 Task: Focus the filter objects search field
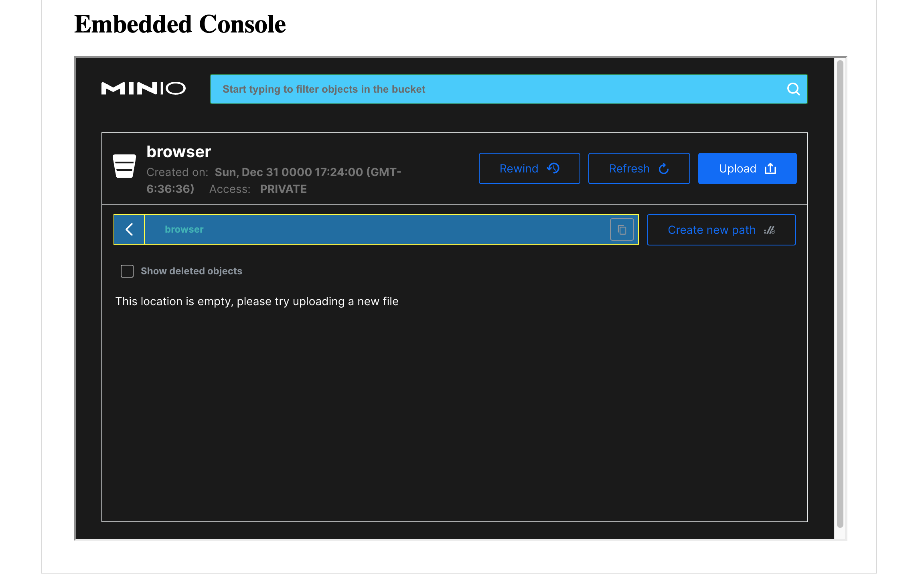[x=509, y=89]
